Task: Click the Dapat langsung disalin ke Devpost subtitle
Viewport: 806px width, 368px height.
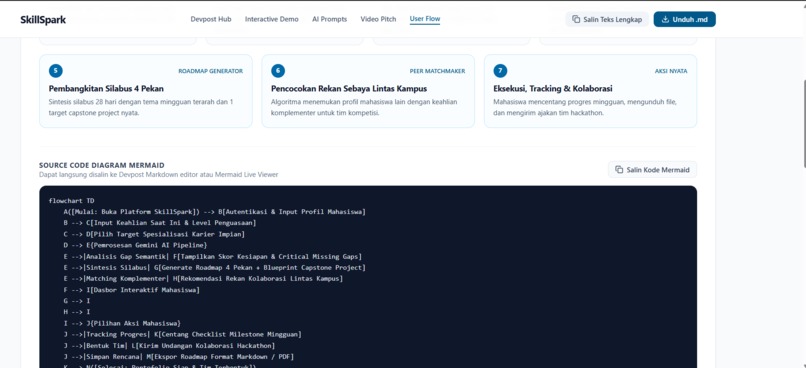Action: coord(158,175)
